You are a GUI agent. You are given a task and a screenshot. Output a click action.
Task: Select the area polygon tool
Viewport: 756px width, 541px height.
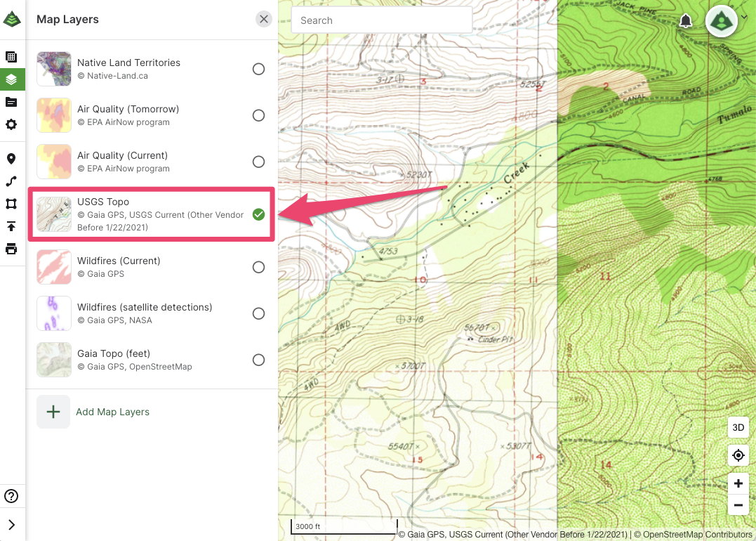(11, 204)
